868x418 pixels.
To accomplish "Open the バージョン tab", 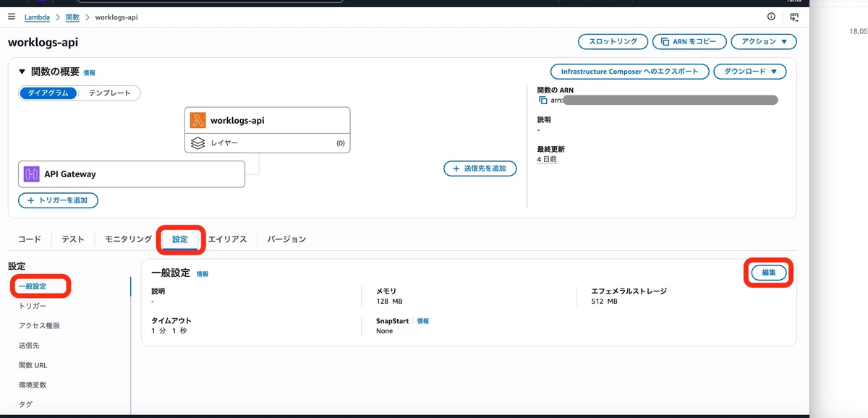I will 286,239.
